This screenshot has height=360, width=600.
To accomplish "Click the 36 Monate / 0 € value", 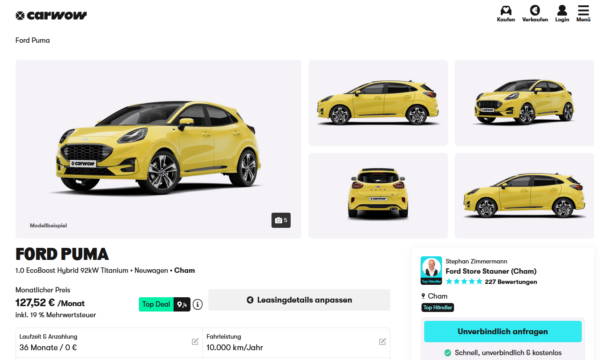I will [48, 347].
